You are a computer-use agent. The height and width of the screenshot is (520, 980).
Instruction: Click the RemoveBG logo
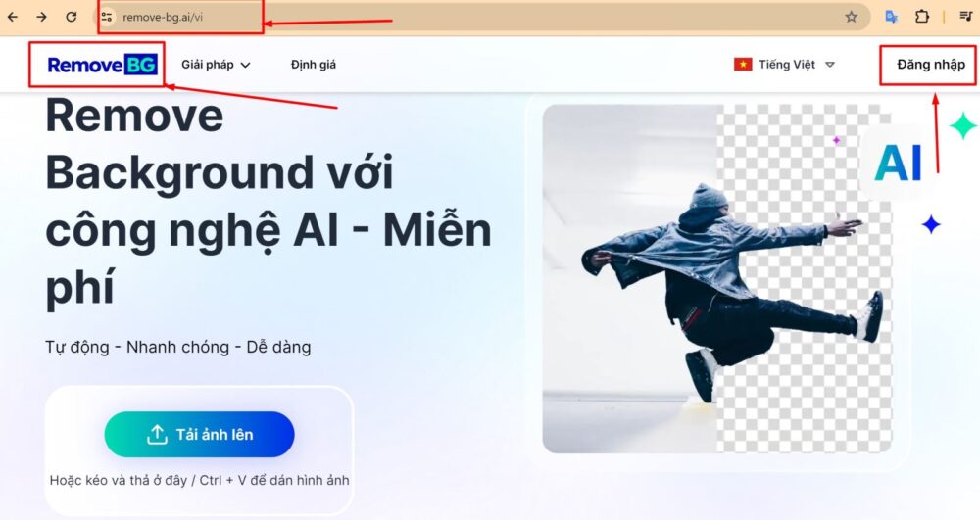[103, 65]
